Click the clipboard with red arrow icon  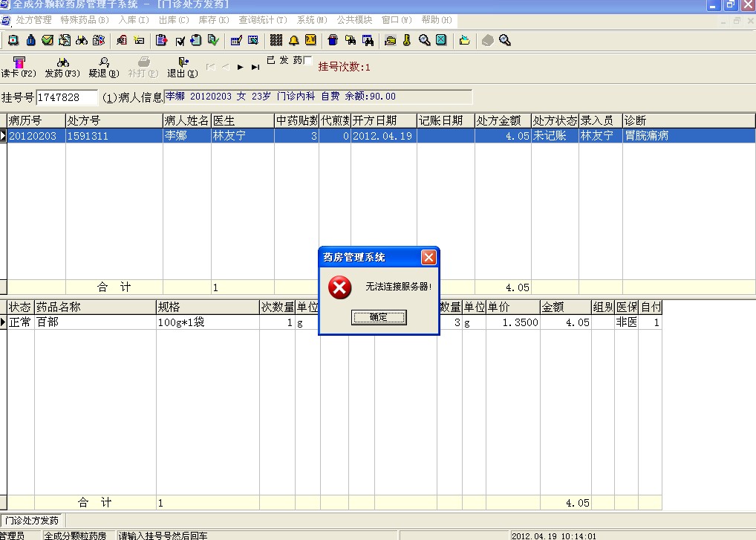pos(161,41)
